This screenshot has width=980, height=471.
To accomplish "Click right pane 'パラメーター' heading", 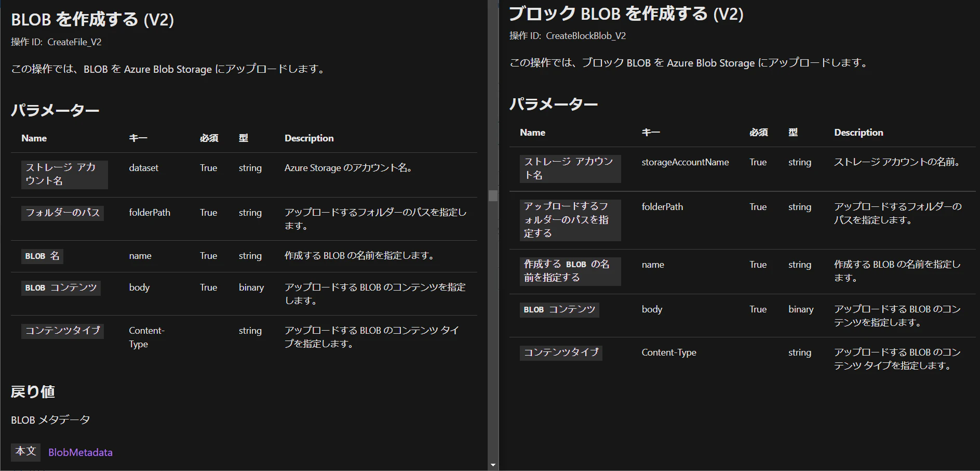I will click(554, 104).
